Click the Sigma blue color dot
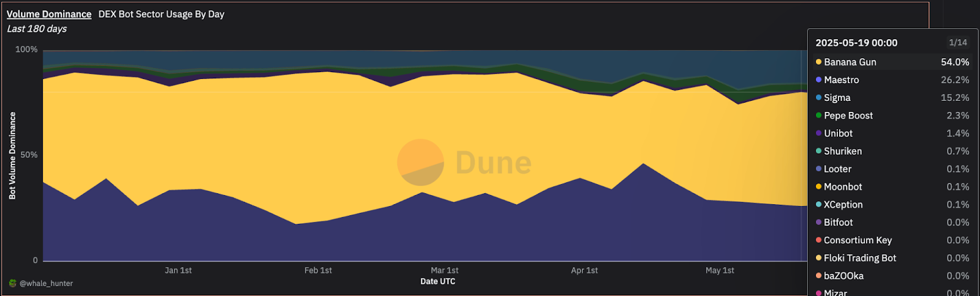The width and height of the screenshot is (980, 296). [818, 97]
